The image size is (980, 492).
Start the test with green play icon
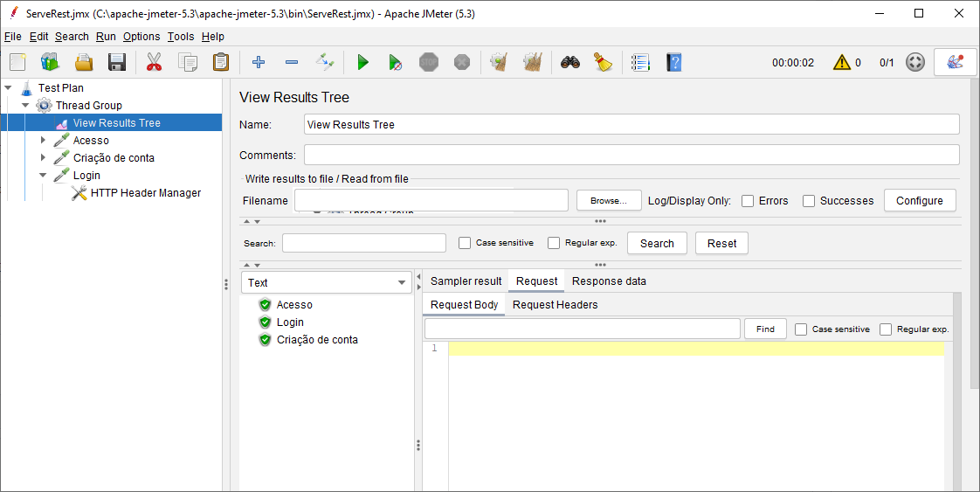(362, 62)
